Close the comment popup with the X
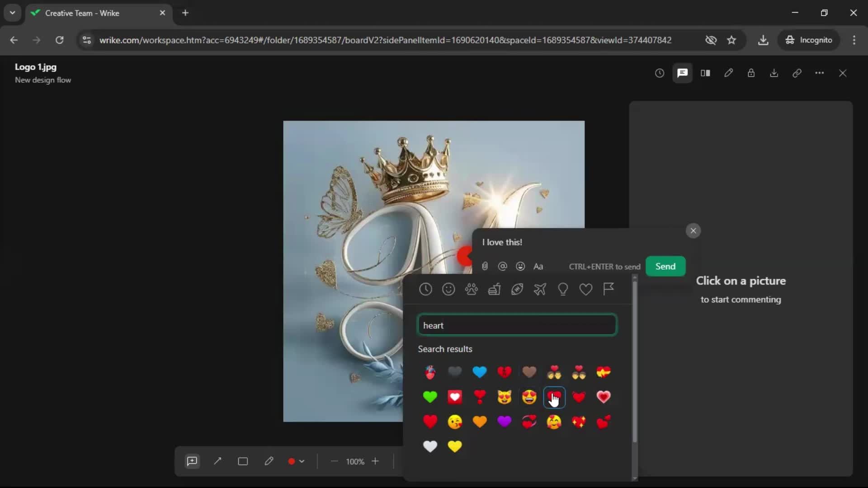This screenshot has height=488, width=868. [693, 231]
